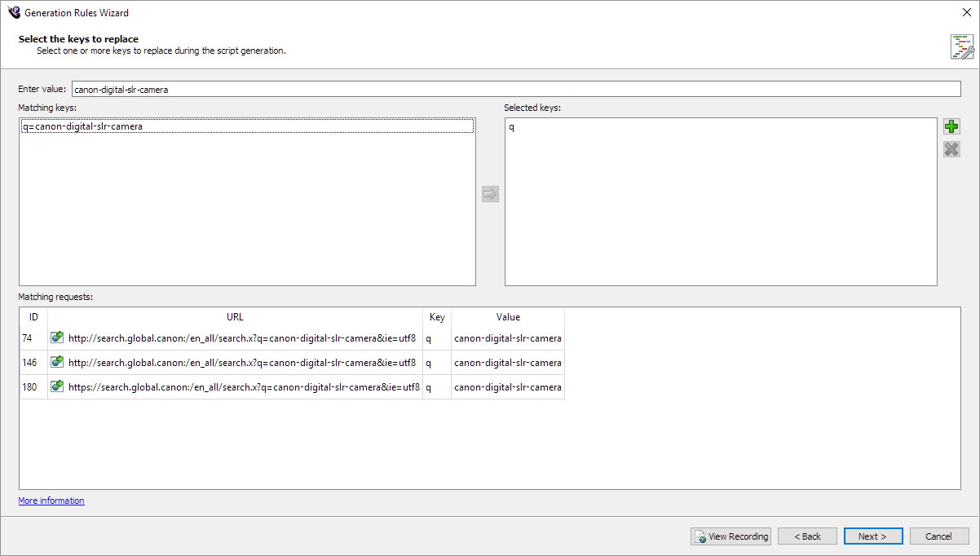
Task: Sort by the ID column header
Action: pos(33,317)
